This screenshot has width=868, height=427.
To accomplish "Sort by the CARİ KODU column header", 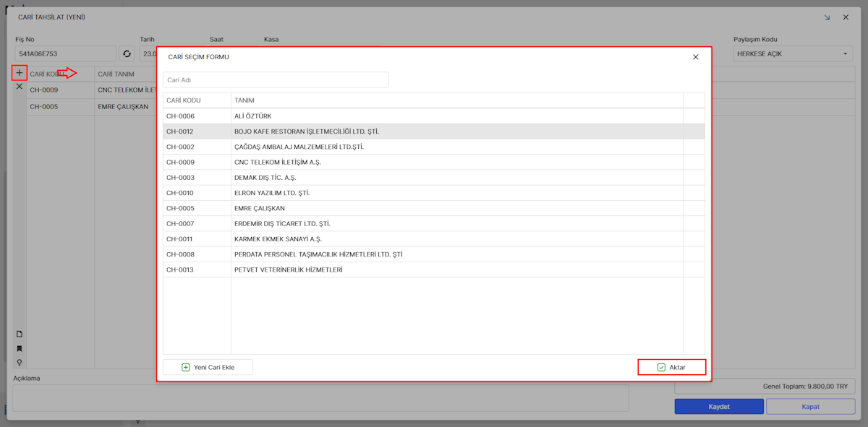I will click(x=184, y=100).
